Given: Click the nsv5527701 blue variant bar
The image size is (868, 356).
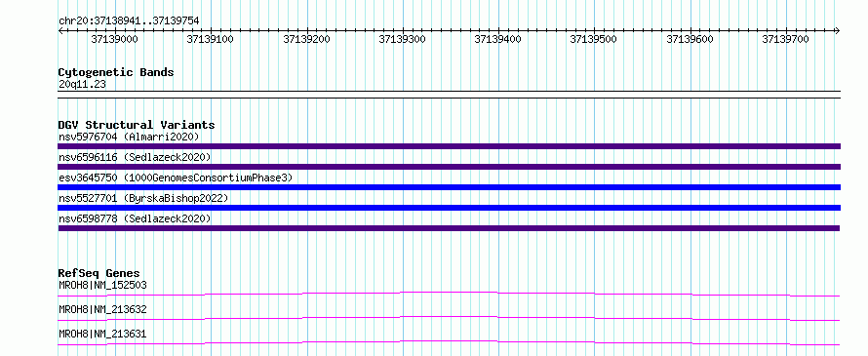Looking at the screenshot, I should point(449,208).
